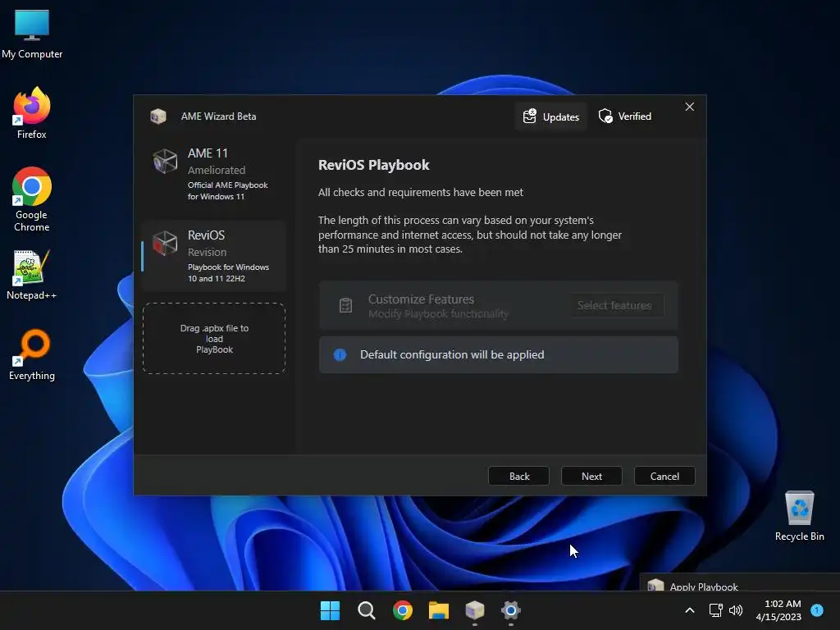The width and height of the screenshot is (840, 630).
Task: Click the AME Wizard cube logo in title bar
Action: [158, 116]
